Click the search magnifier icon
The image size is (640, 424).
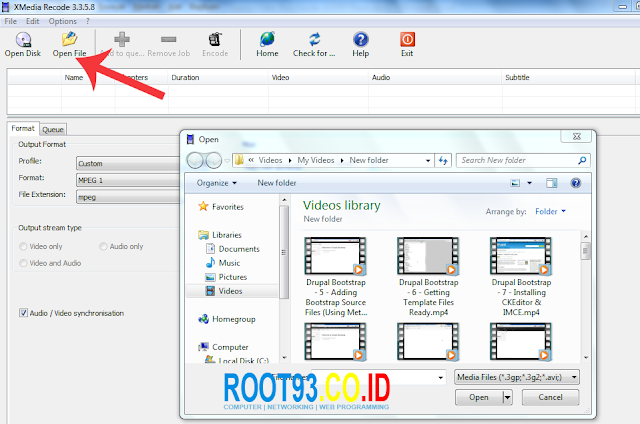[x=582, y=160]
